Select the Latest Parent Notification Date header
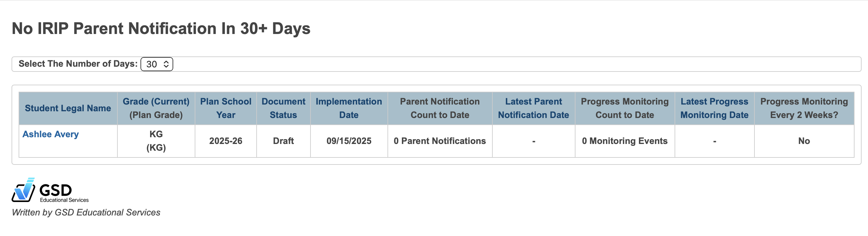 pos(533,108)
